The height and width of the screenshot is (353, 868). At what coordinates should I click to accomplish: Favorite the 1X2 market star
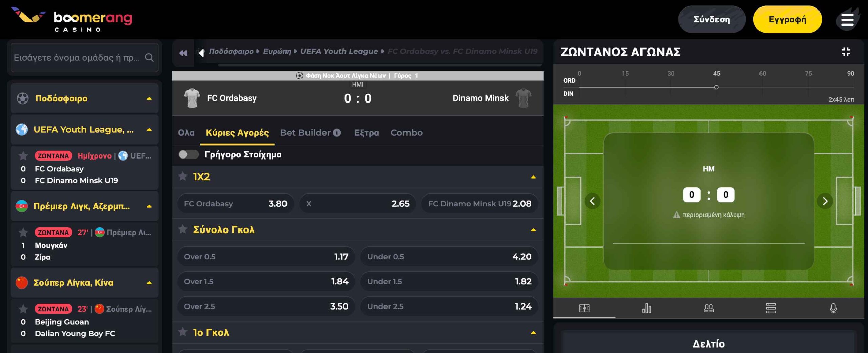pyautogui.click(x=183, y=176)
